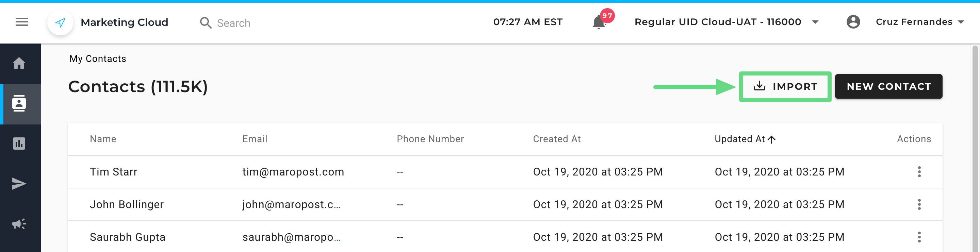Open actions menu for Saurabh Gupta
This screenshot has height=252, width=980.
point(919,237)
